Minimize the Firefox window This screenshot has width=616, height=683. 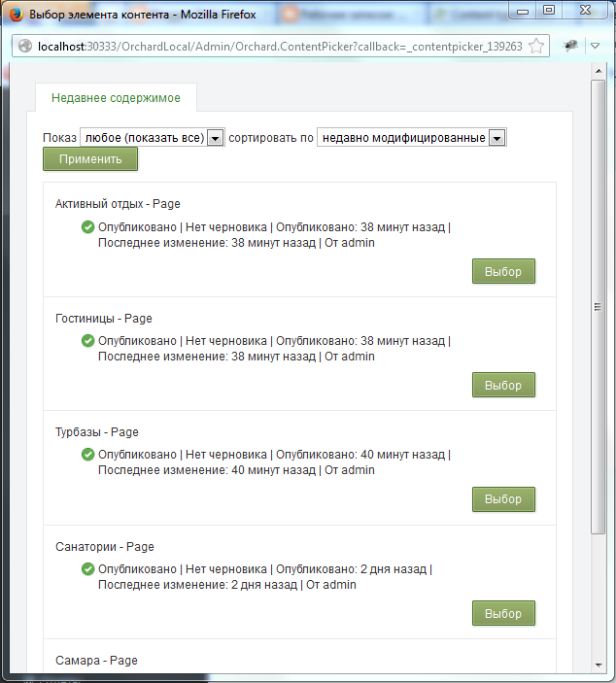(523, 10)
